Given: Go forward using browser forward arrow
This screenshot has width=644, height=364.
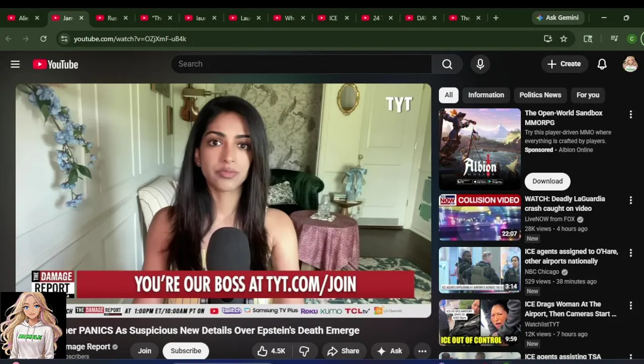Looking at the screenshot, I should (25, 38).
